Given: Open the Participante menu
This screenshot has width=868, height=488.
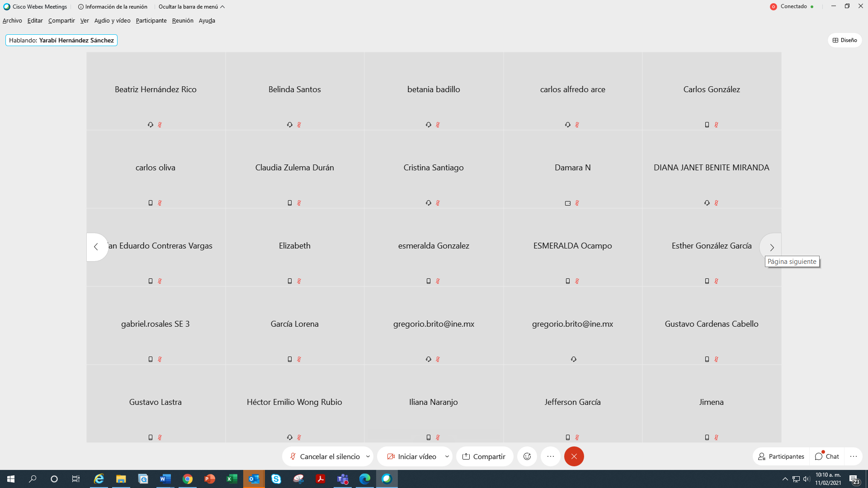Looking at the screenshot, I should coord(151,21).
